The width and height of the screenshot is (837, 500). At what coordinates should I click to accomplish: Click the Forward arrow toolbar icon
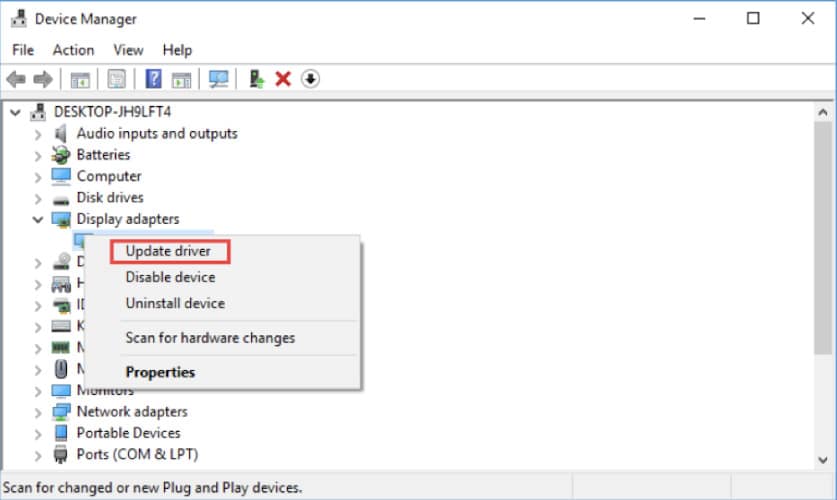tap(43, 80)
